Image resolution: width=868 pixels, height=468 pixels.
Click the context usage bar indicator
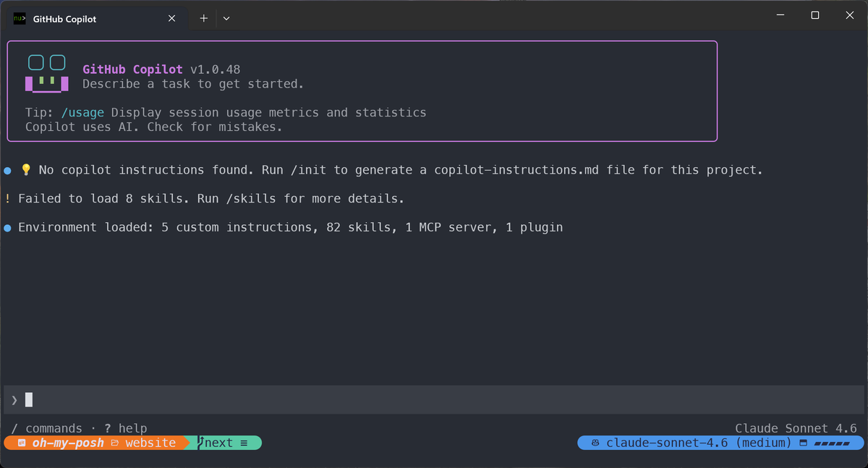pos(831,443)
